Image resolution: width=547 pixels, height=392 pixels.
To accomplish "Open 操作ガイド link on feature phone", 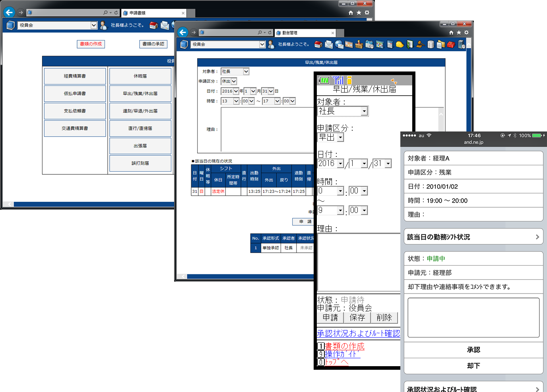I will coord(342,354).
